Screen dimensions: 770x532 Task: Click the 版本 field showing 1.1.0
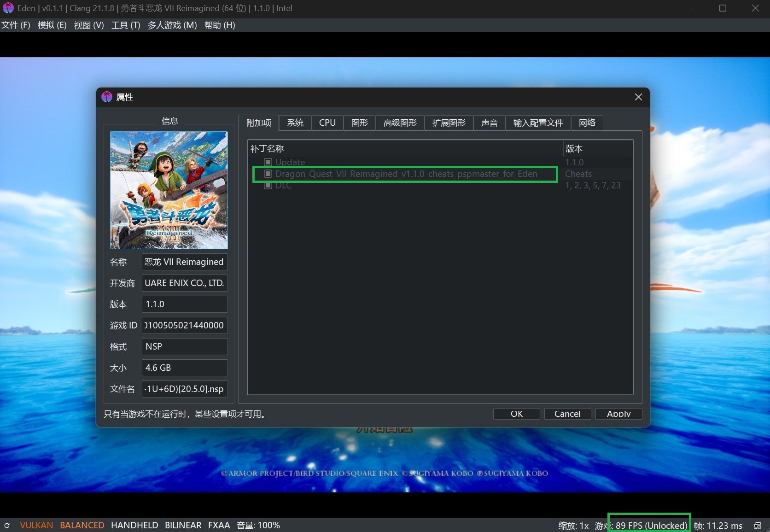pos(185,304)
